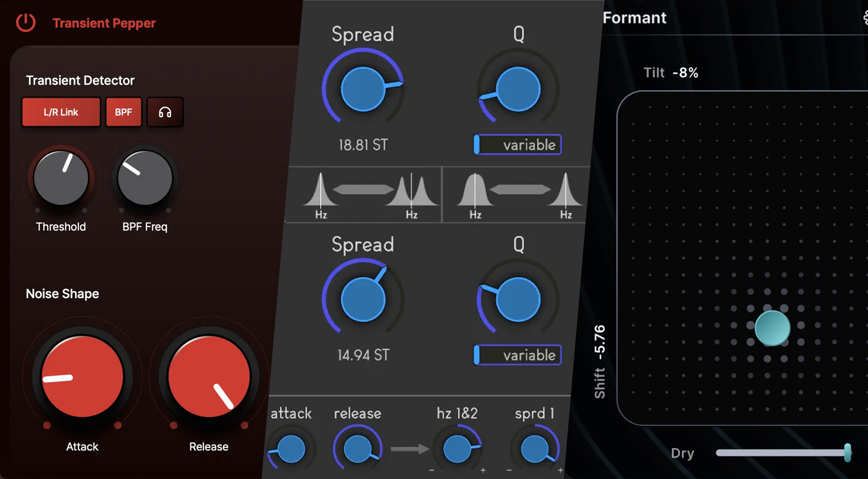Open the upper Q variable dropdown
This screenshot has width=868, height=479.
[517, 145]
